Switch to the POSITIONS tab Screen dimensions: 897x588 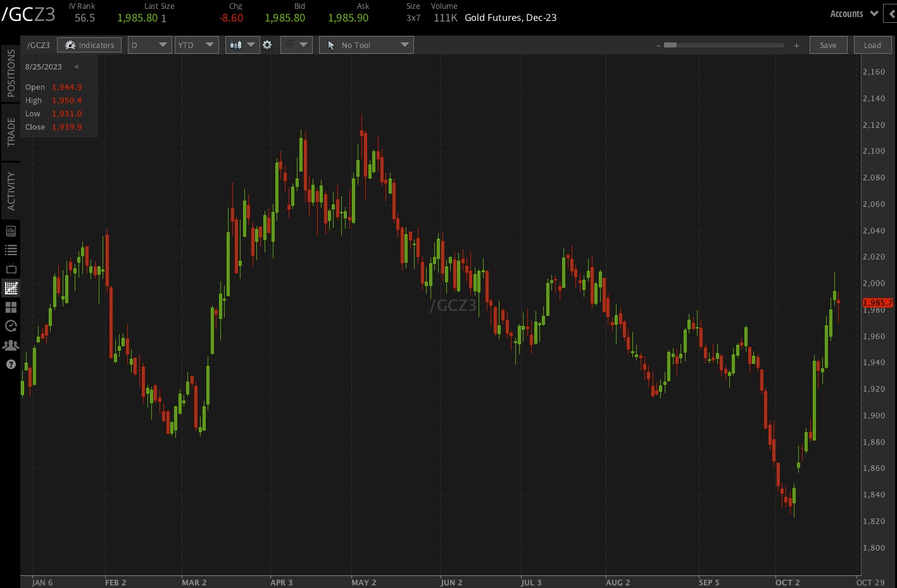(11, 73)
